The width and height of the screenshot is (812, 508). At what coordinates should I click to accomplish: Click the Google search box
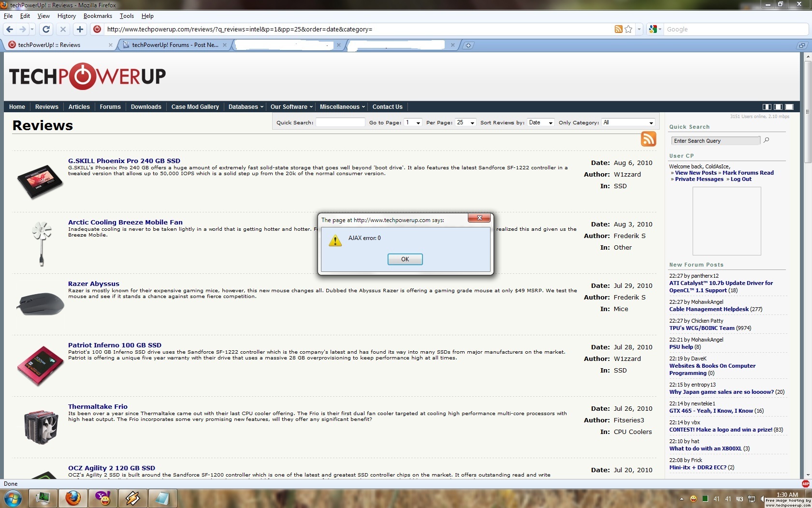point(736,29)
